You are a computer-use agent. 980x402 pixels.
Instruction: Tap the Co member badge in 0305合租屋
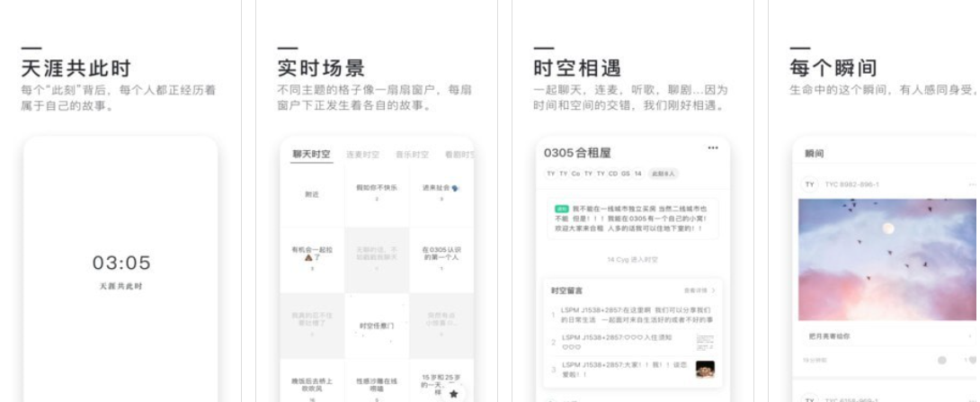click(575, 174)
